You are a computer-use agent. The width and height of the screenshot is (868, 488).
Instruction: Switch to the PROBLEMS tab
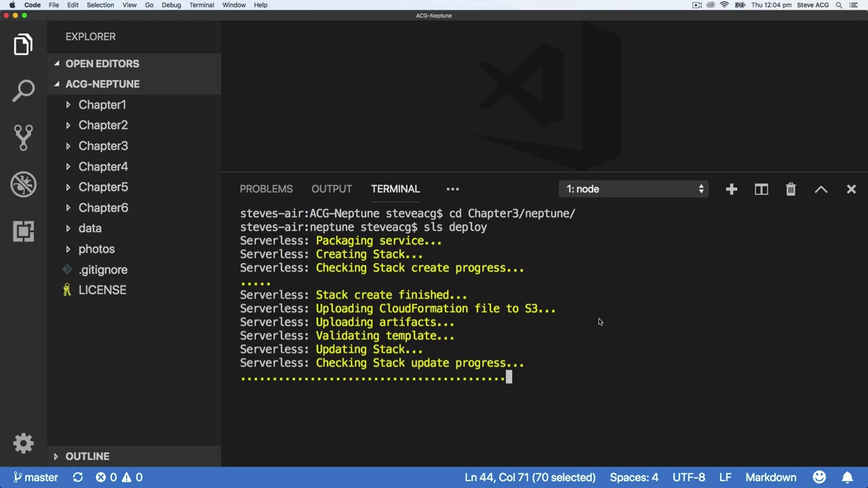coord(266,189)
